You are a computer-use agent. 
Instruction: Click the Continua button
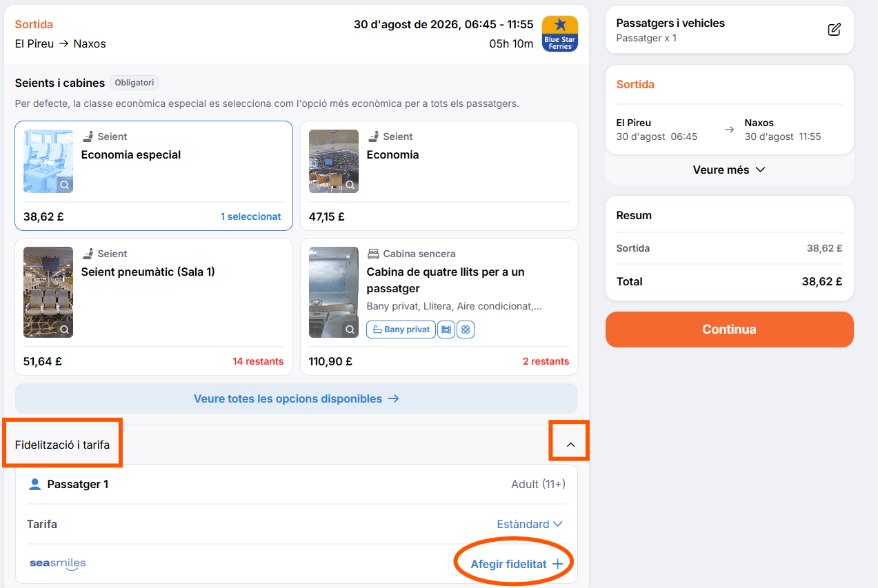coord(729,330)
